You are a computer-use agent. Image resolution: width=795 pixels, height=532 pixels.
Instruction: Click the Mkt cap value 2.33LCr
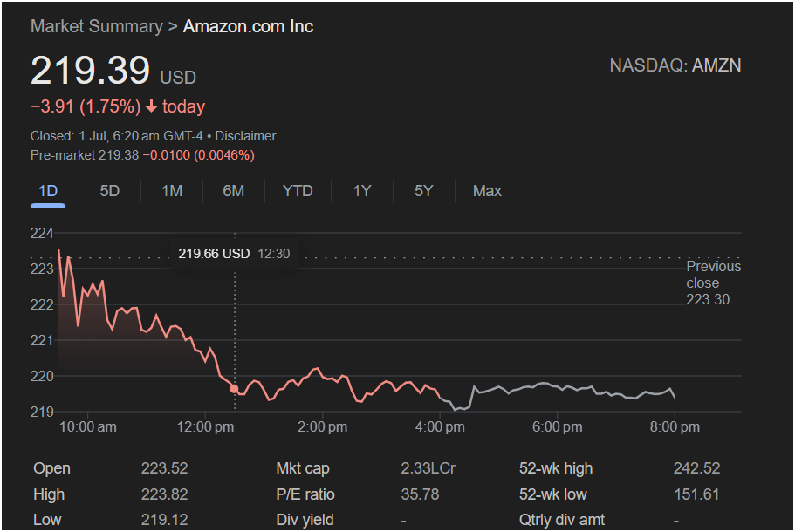[x=428, y=468]
